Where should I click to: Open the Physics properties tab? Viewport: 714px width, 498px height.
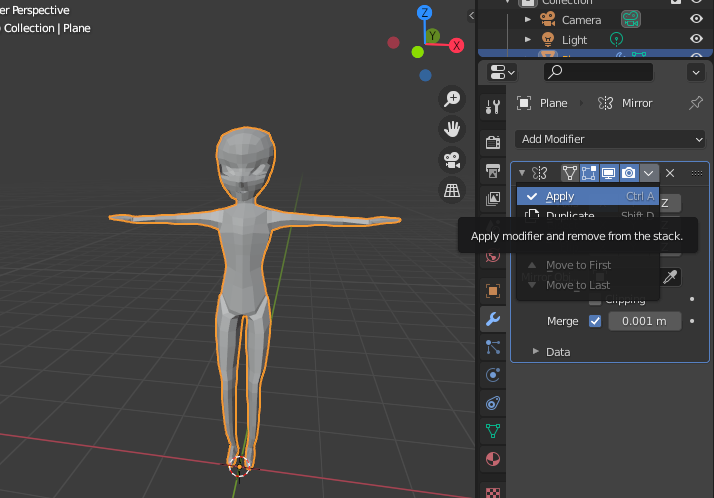coord(493,375)
